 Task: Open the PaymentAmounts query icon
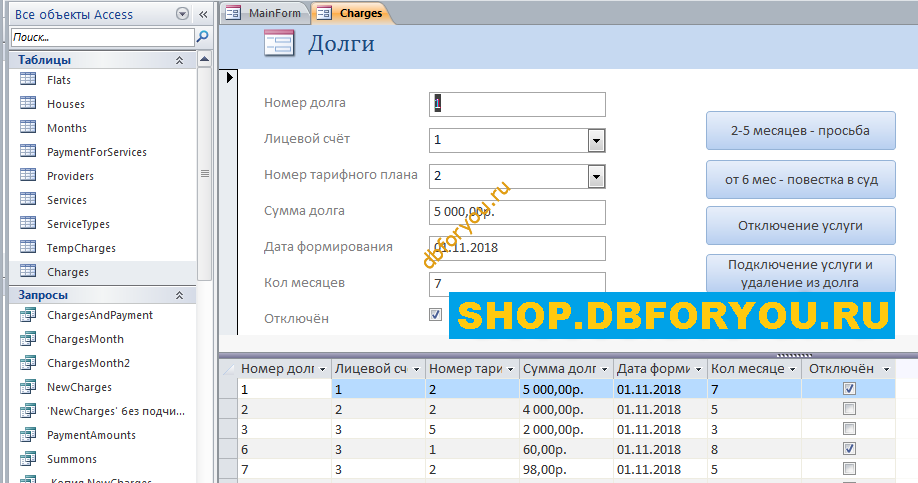(28, 435)
